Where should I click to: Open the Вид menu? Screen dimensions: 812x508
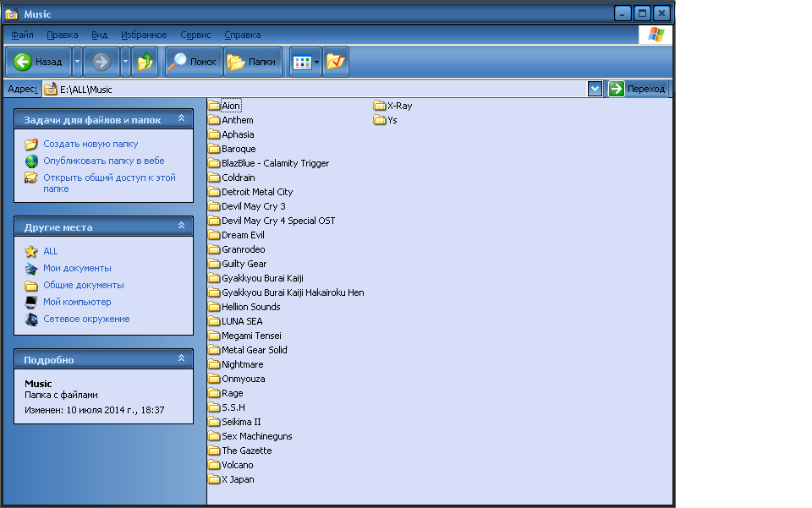[100, 35]
